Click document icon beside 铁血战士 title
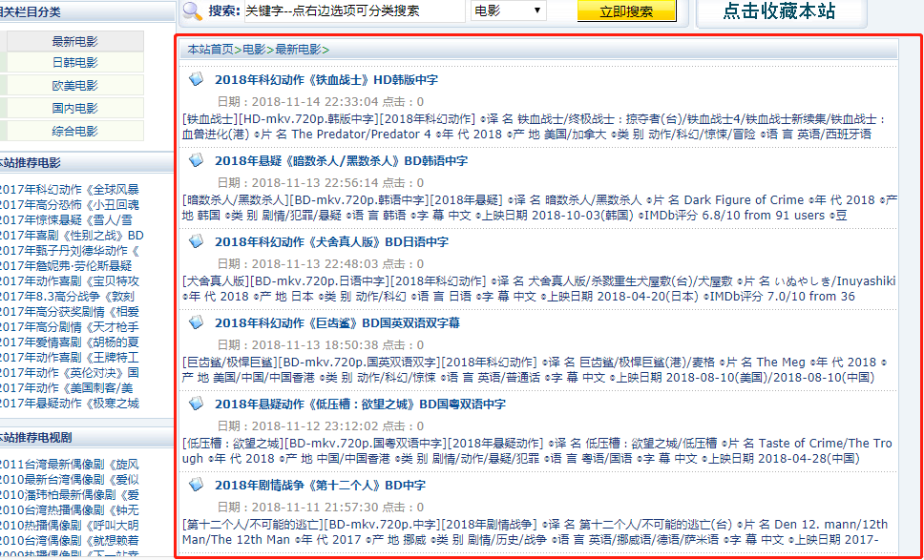 point(196,78)
